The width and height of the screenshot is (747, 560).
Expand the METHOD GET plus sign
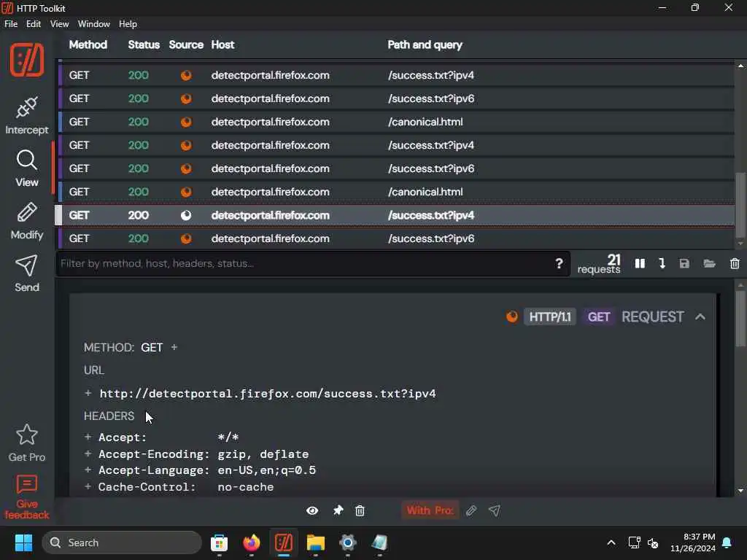pos(174,347)
